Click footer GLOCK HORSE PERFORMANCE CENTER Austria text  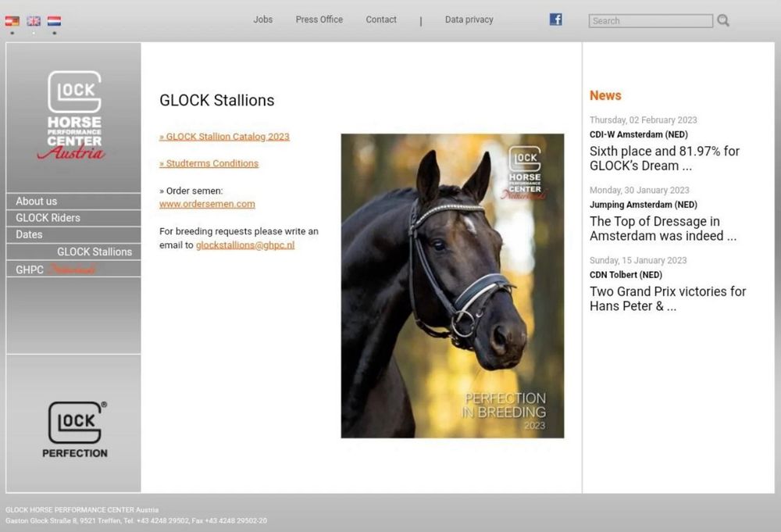click(x=82, y=509)
